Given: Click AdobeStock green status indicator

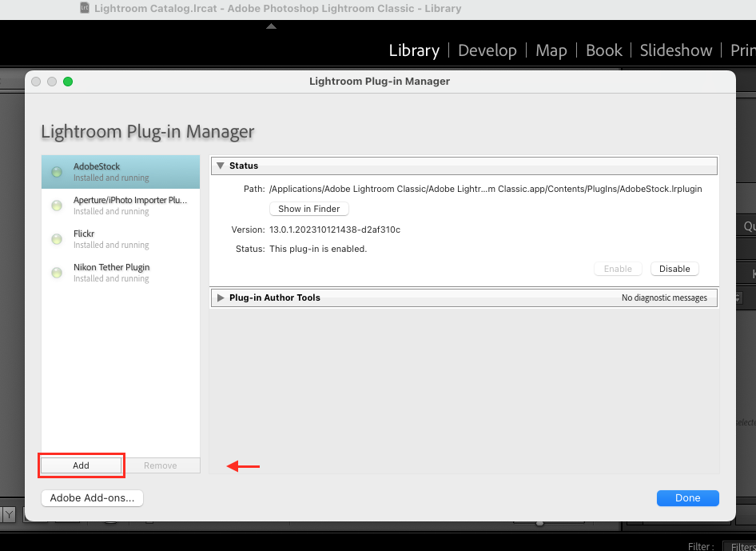Looking at the screenshot, I should pos(57,172).
